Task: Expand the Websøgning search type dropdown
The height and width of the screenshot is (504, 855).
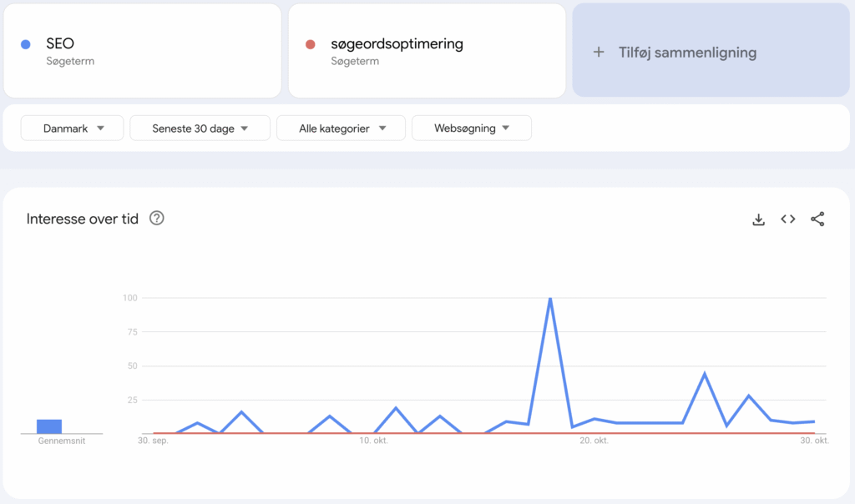Action: coord(472,128)
